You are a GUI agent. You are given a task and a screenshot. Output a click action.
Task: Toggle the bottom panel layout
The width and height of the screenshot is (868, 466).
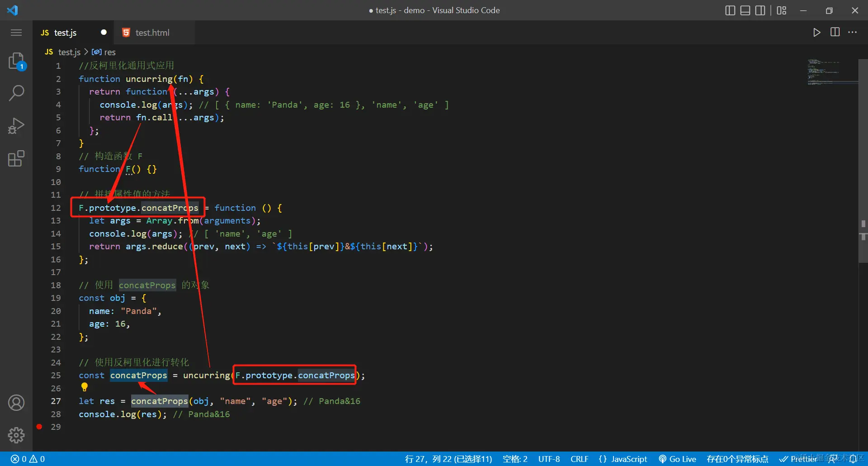click(745, 10)
